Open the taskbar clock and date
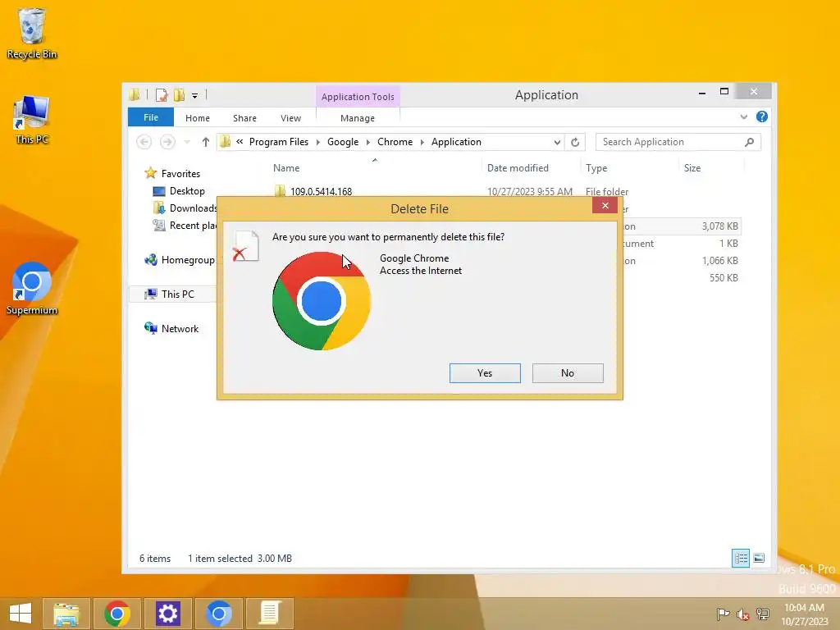Viewport: 840px width, 630px height. coord(804,614)
